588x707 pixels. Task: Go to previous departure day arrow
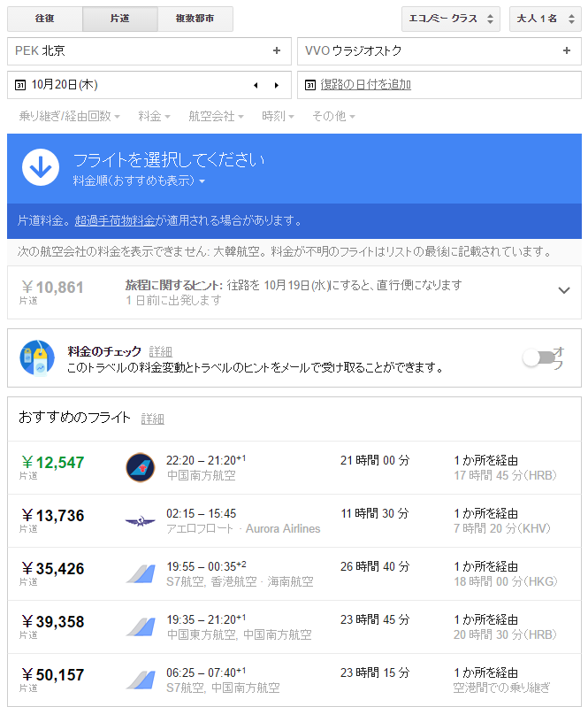[x=256, y=85]
